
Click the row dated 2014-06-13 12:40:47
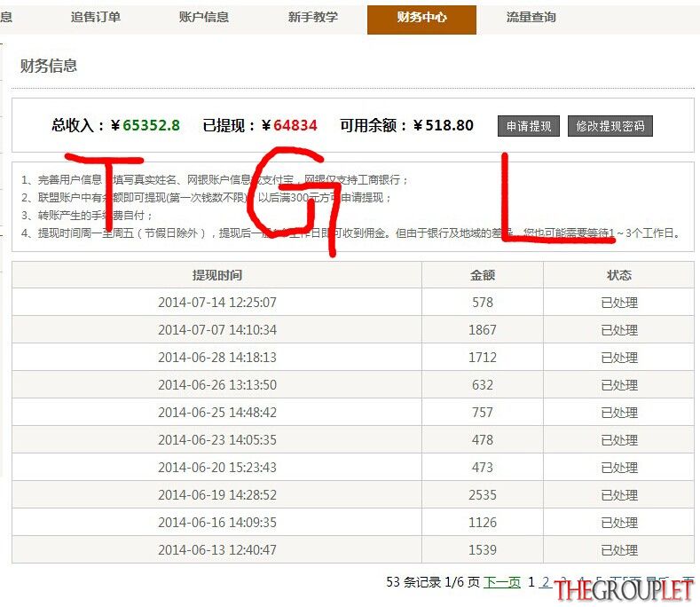coord(353,550)
